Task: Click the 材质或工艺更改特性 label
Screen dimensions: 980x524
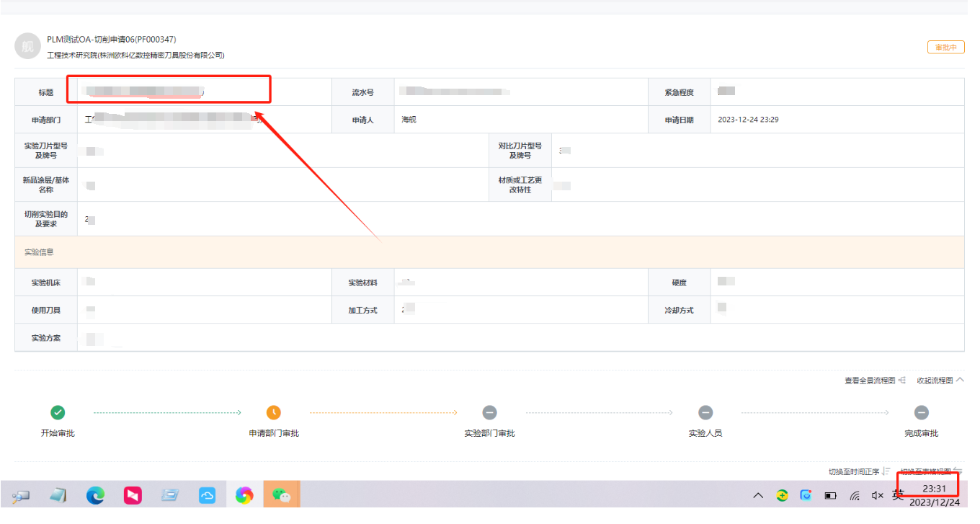Action: click(x=520, y=185)
